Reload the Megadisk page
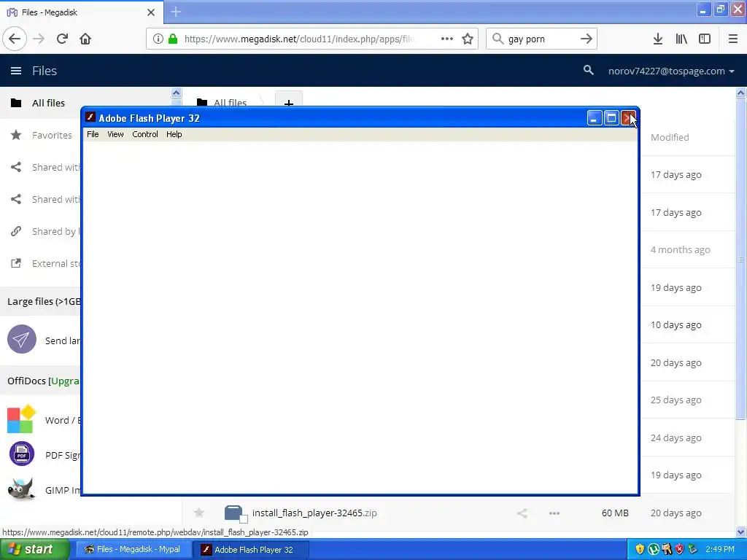This screenshot has height=560, width=747. pos(63,39)
